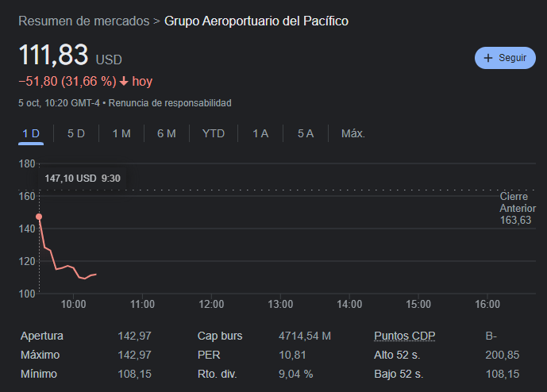Click the plus icon on Seguir button

click(x=488, y=58)
